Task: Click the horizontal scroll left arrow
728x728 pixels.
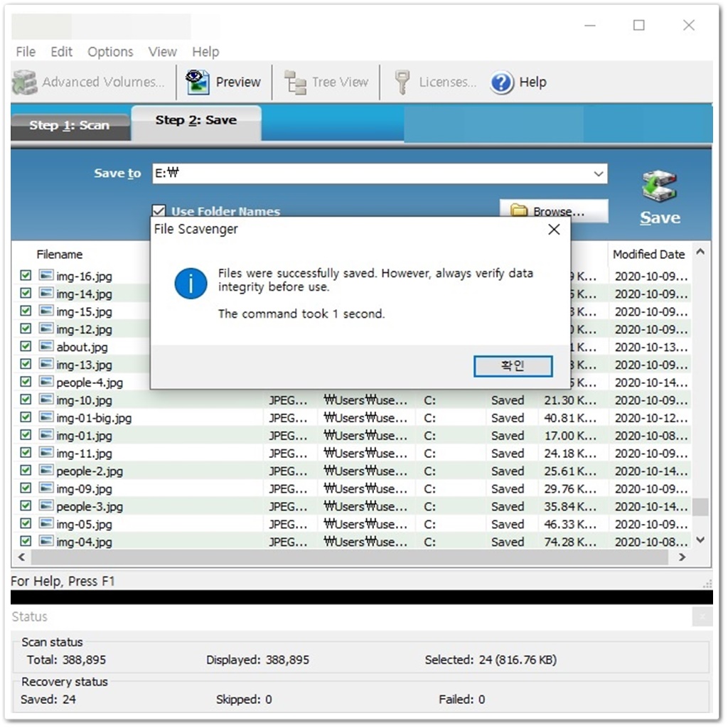Action: (21, 557)
